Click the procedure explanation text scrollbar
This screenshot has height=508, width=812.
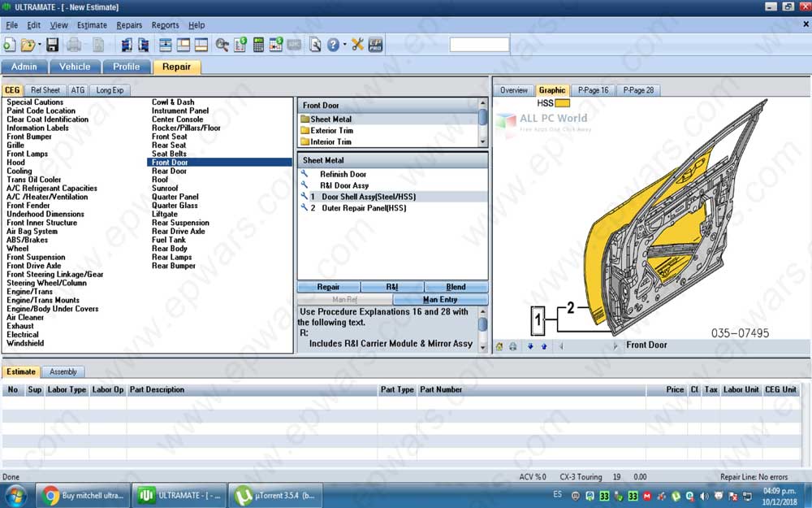click(x=482, y=330)
